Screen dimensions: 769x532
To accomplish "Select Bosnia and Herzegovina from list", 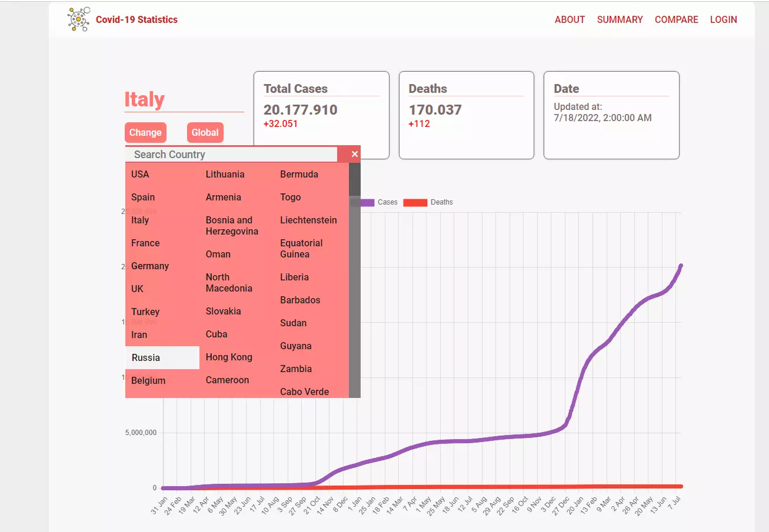I will click(232, 226).
